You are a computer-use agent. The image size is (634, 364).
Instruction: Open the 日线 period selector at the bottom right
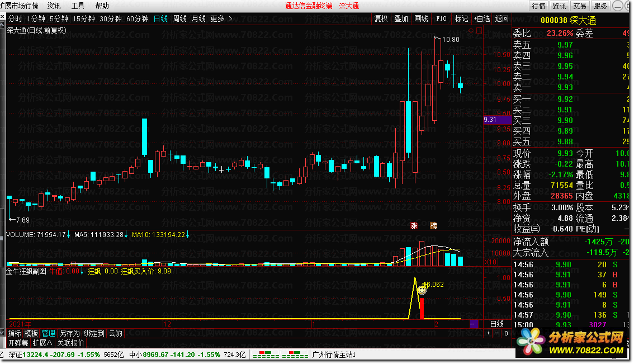click(x=497, y=324)
